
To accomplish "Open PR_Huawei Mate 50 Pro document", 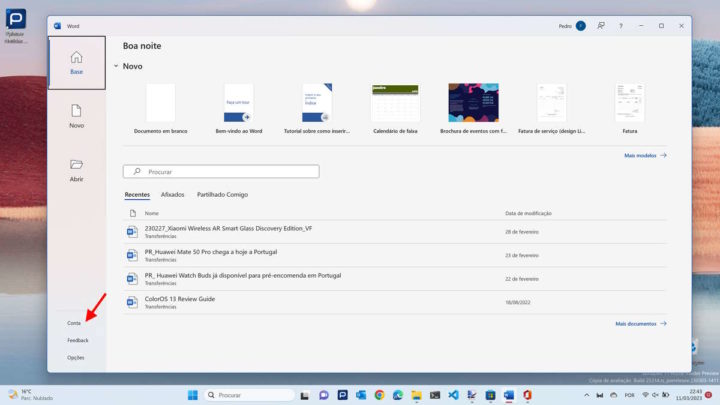I will tap(395, 255).
